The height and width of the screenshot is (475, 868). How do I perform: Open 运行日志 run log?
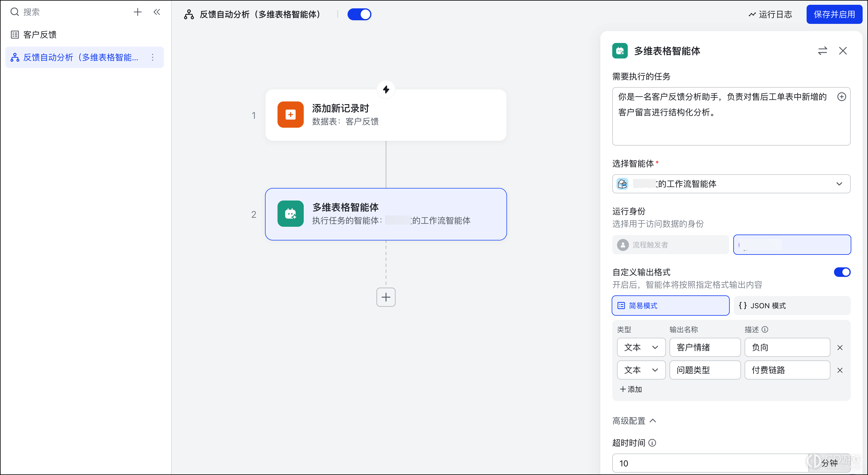click(770, 15)
